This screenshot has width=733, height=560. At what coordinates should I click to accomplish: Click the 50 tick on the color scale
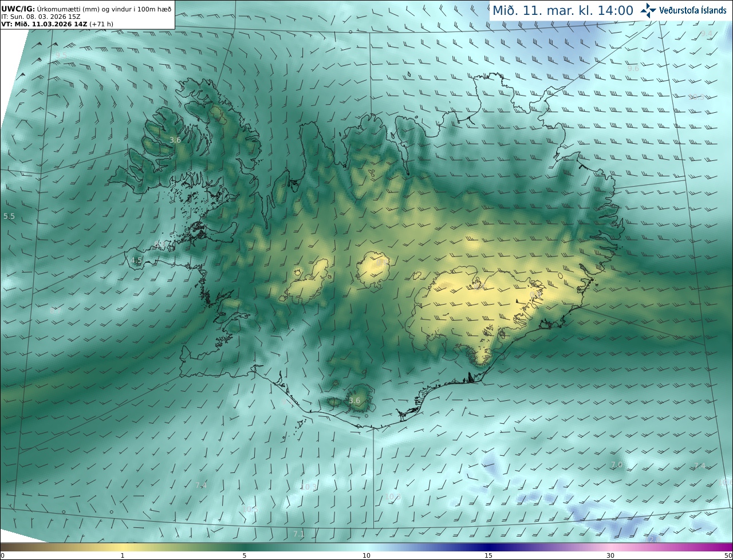[728, 555]
